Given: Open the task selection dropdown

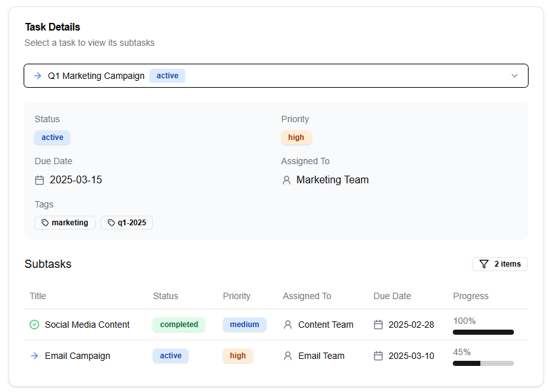Looking at the screenshot, I should coord(276,75).
